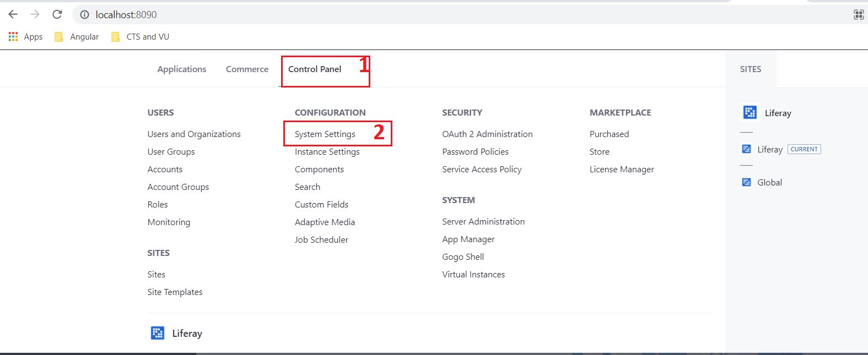Open Virtual Instances

473,275
